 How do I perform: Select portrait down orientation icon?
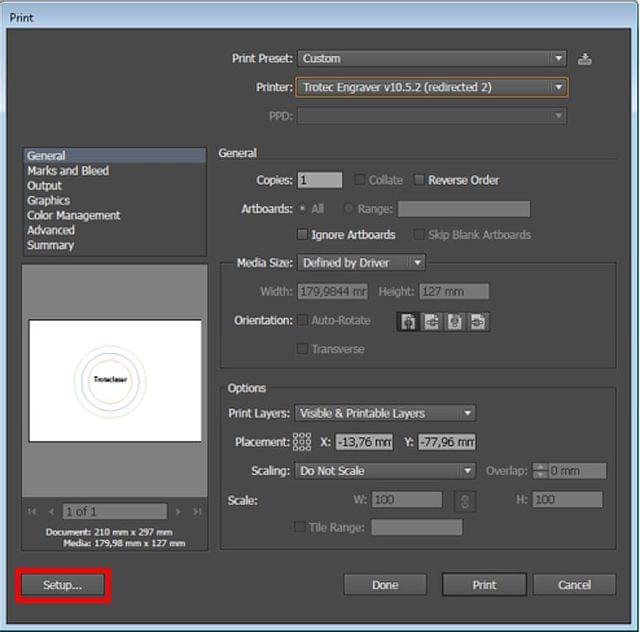click(455, 322)
